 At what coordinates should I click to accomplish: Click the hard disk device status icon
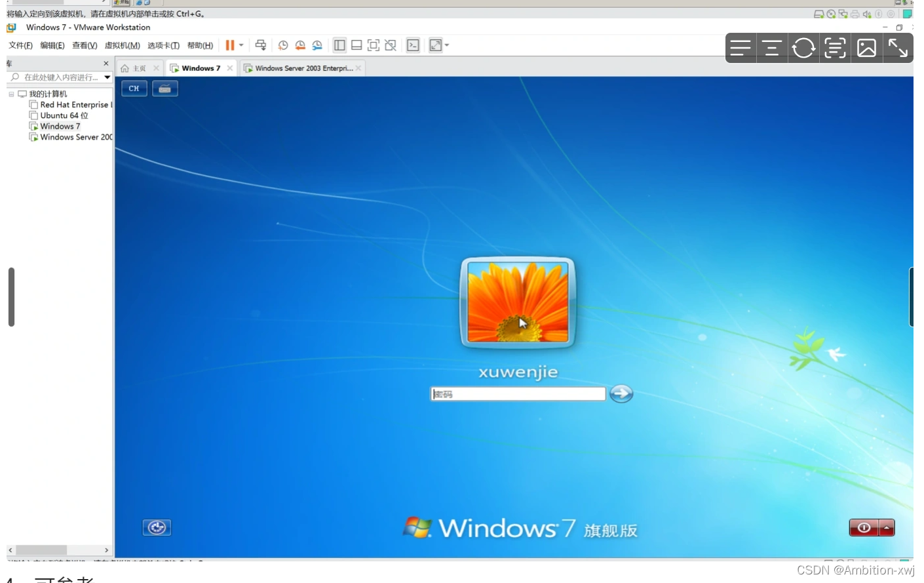point(819,14)
